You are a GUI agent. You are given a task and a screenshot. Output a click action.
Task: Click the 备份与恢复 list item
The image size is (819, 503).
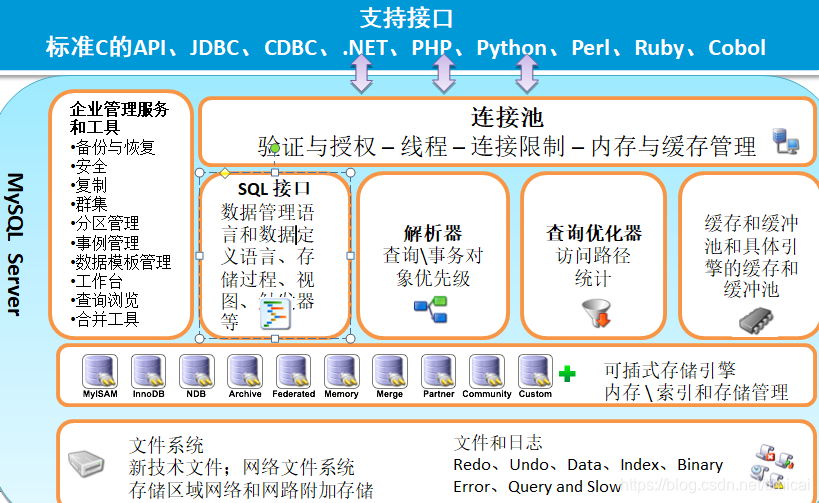[x=113, y=147]
